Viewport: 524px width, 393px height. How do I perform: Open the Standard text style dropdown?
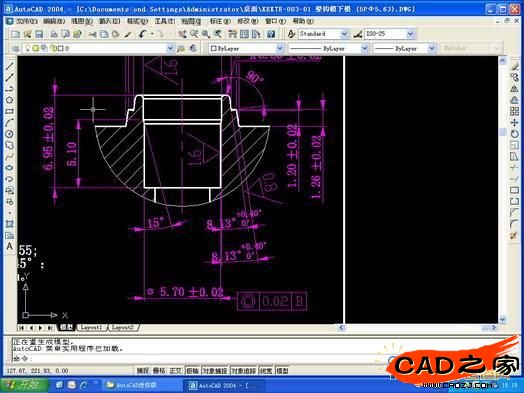[344, 34]
